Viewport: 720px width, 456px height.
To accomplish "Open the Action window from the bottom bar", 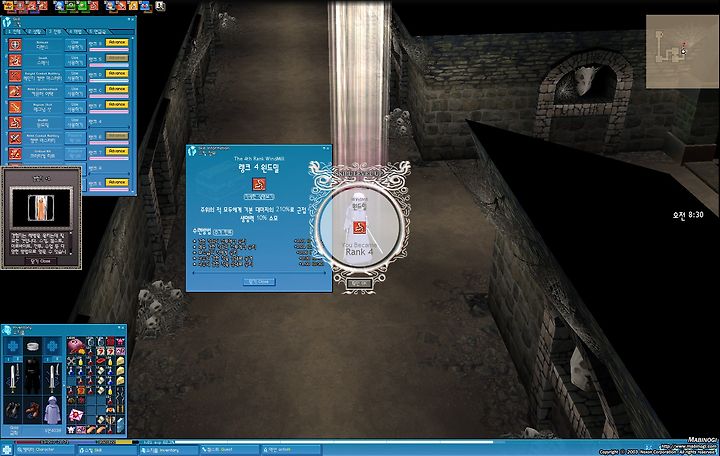I will pyautogui.click(x=291, y=450).
